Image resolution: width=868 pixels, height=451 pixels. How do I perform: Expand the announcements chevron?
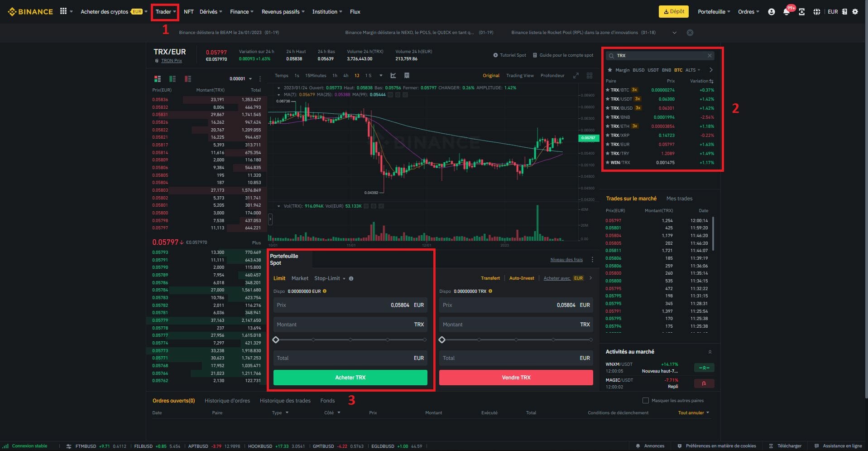(675, 33)
